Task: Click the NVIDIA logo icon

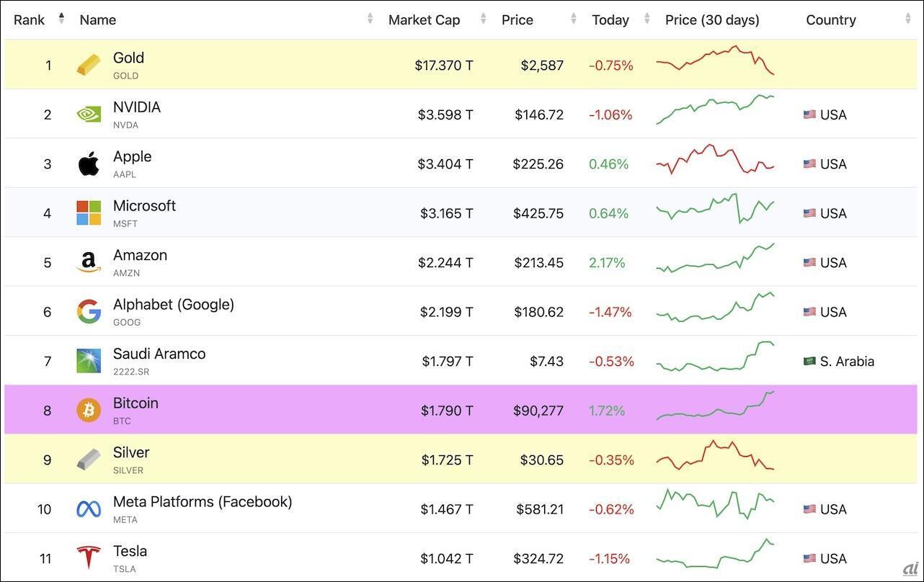Action: tap(89, 115)
